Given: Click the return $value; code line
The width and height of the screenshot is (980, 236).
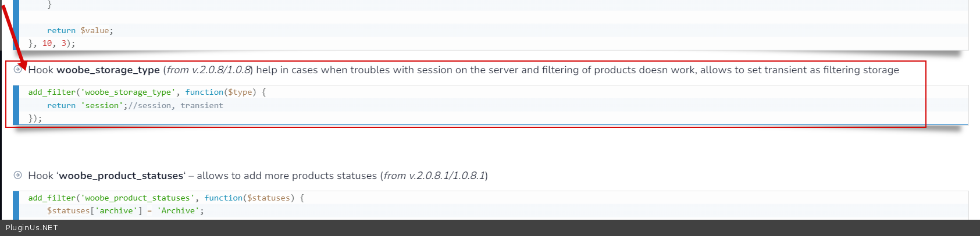Looking at the screenshot, I should [x=80, y=30].
